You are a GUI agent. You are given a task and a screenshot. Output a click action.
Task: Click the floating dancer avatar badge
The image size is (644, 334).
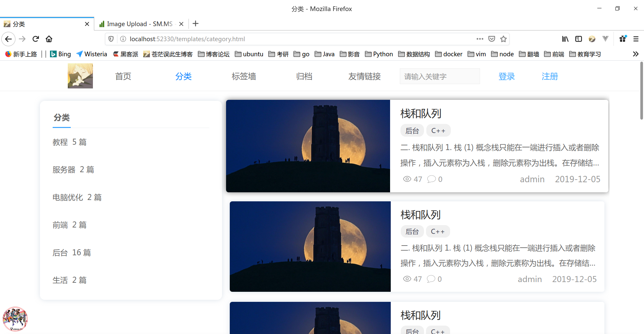click(15, 319)
